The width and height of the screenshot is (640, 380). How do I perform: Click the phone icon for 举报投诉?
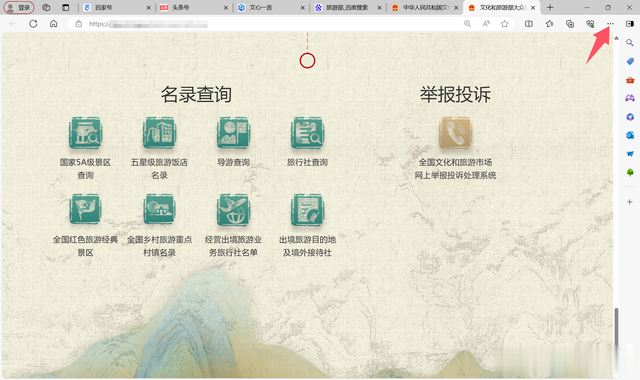[455, 133]
